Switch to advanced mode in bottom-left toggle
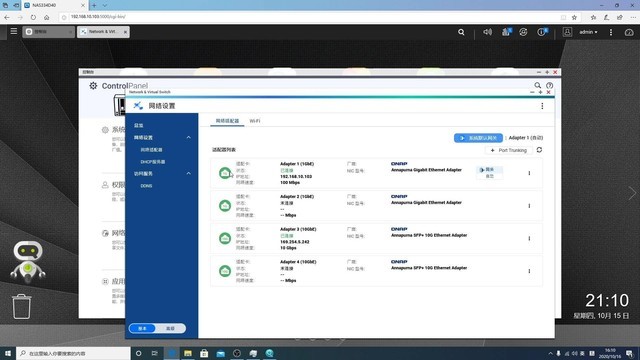Viewport: 640px width, 360px height. (x=171, y=328)
